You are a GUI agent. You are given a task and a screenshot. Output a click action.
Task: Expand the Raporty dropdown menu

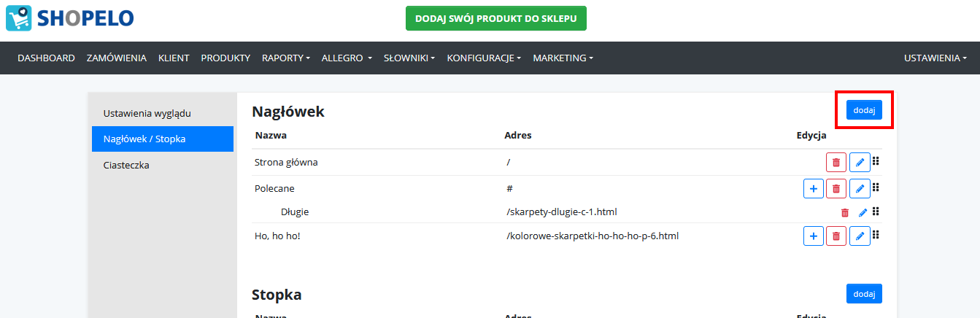point(286,58)
